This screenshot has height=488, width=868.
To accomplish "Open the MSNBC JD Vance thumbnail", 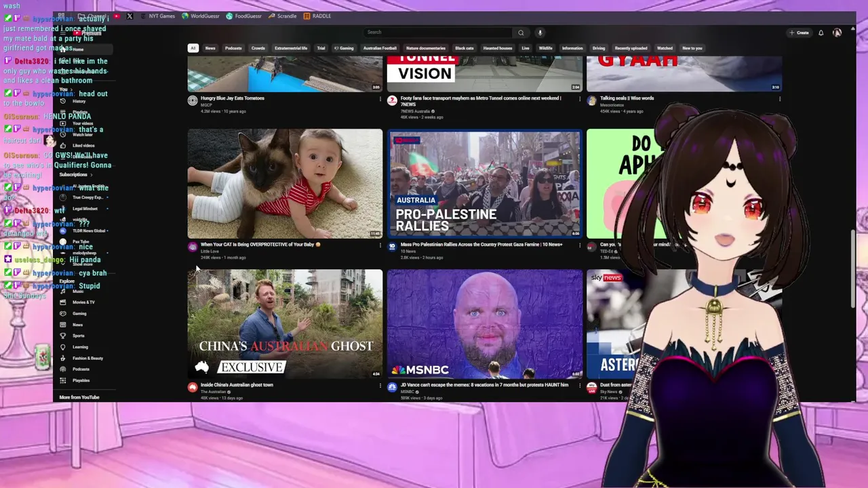I will point(484,324).
